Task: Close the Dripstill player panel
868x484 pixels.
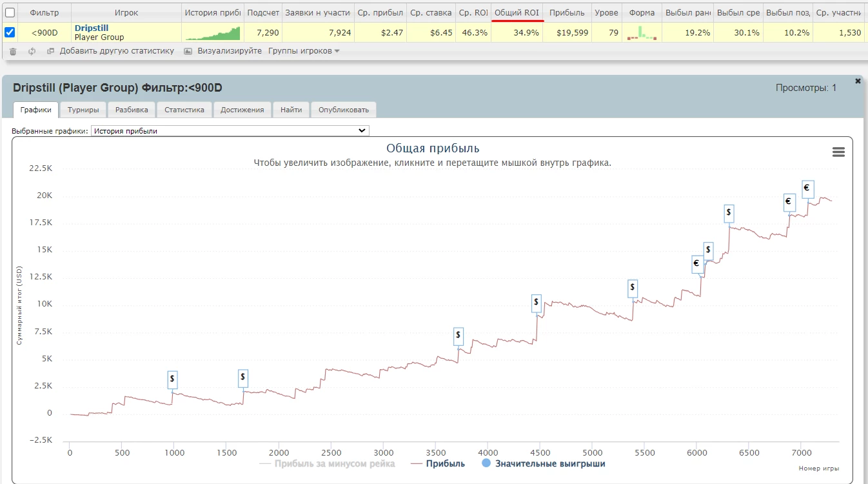Action: (858, 81)
